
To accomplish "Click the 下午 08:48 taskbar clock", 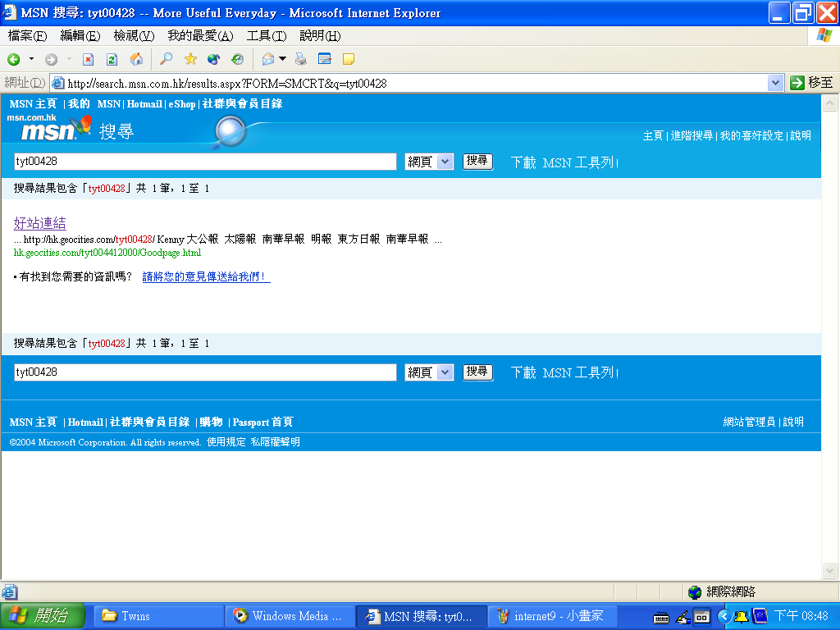I will point(801,617).
